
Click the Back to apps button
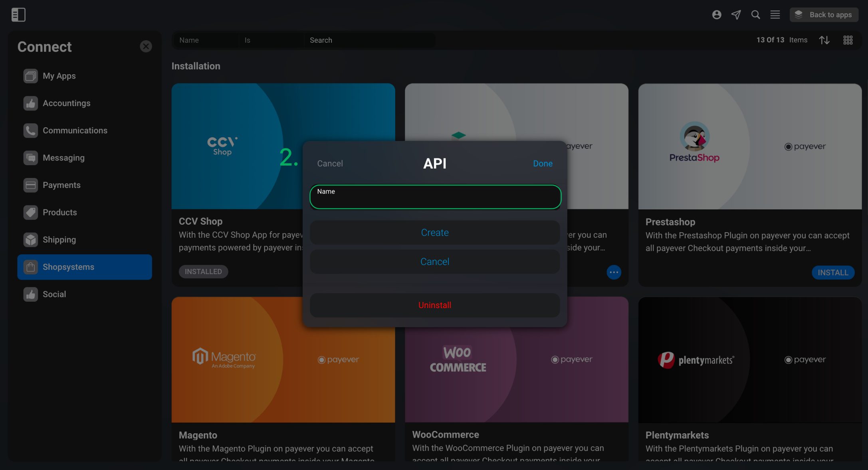[824, 15]
